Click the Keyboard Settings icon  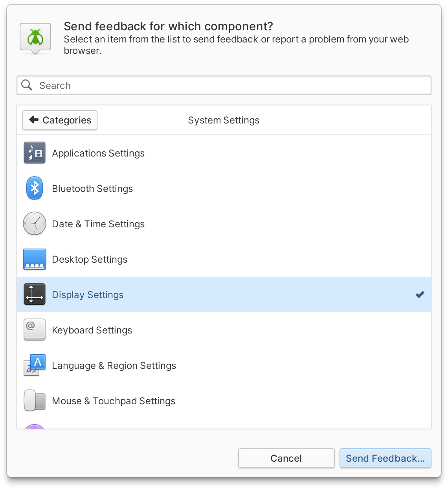(x=35, y=330)
